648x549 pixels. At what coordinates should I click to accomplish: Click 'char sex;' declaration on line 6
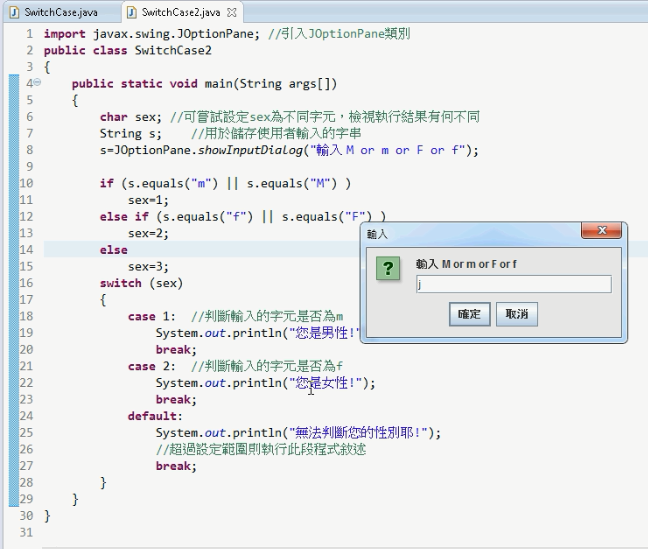tap(131, 117)
